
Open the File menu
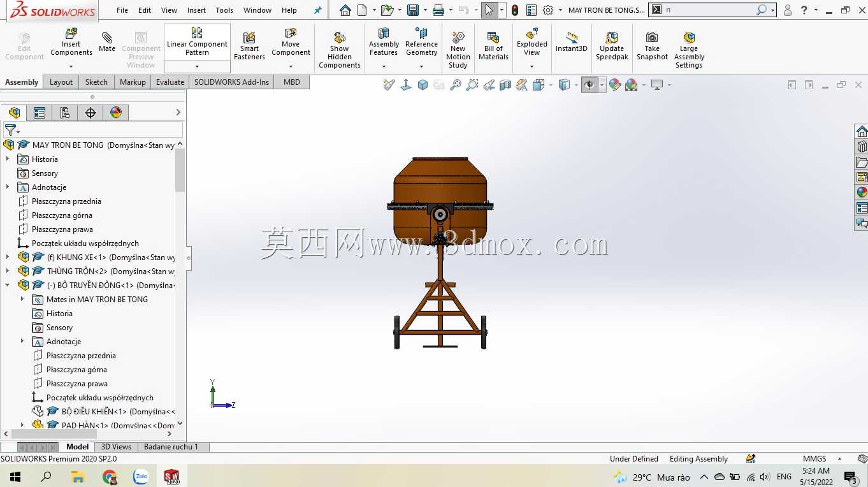pos(122,10)
